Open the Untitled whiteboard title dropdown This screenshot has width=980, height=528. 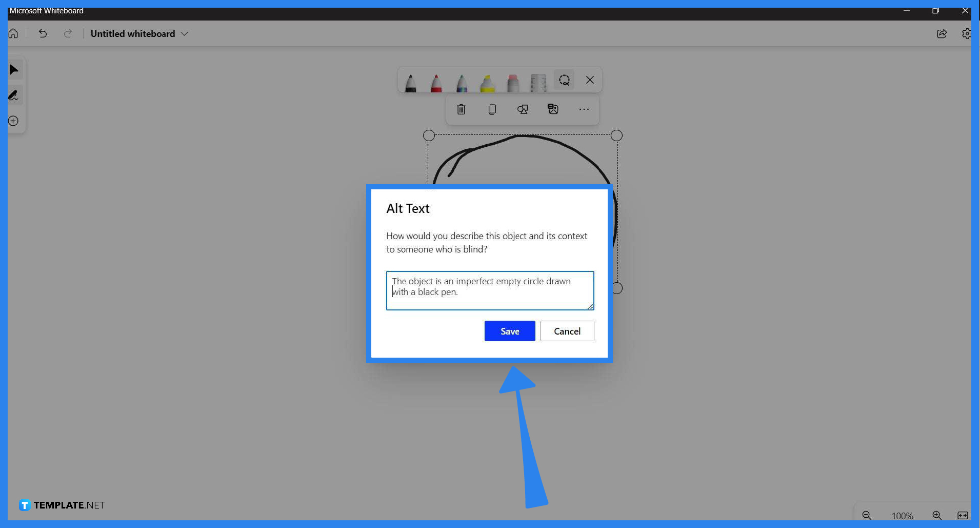pyautogui.click(x=184, y=33)
